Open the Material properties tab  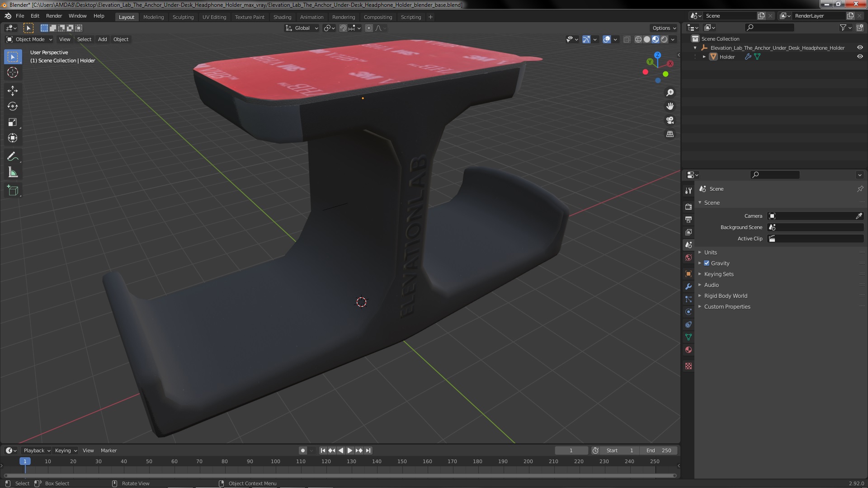[x=689, y=350]
